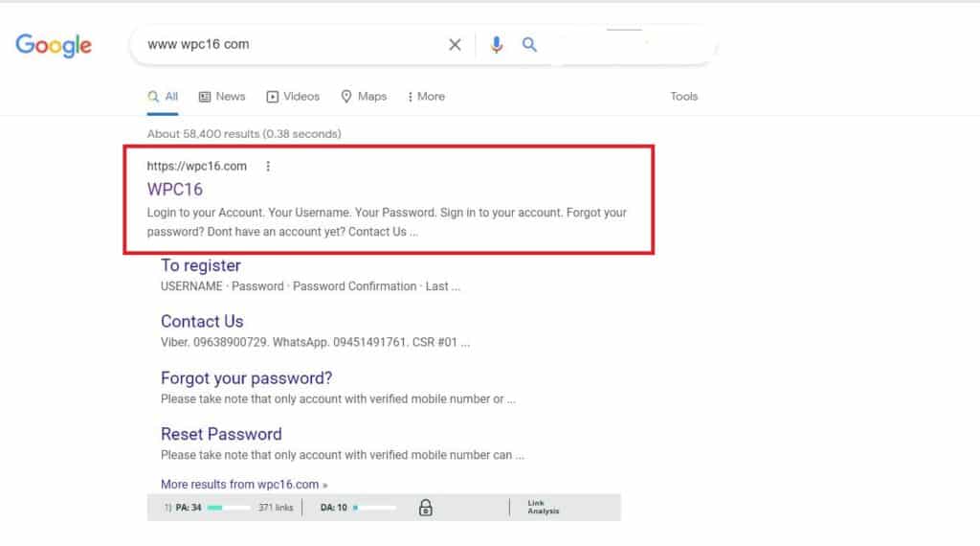
Task: Click the Login to your Account snippet
Action: (x=387, y=222)
